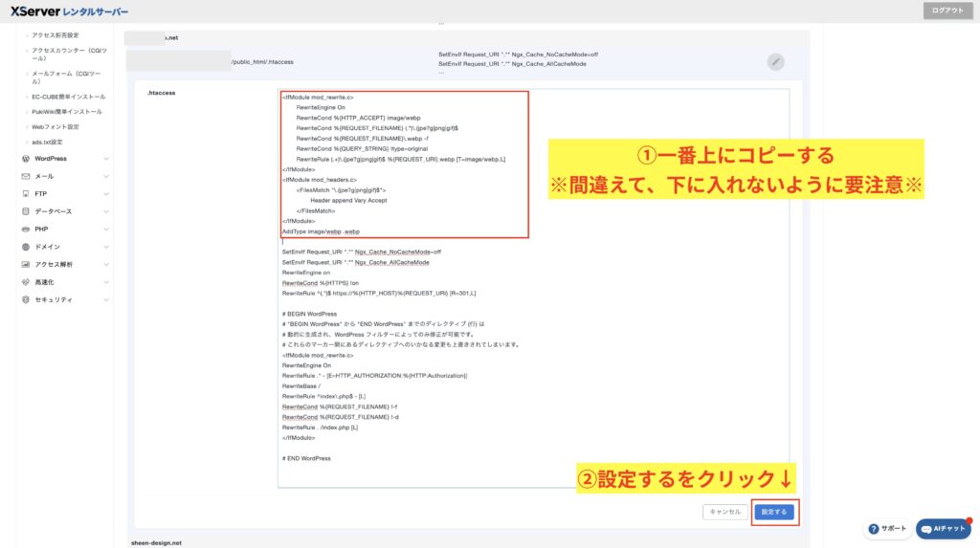
Task: Click the セキュリティ shield icon
Action: 25,299
